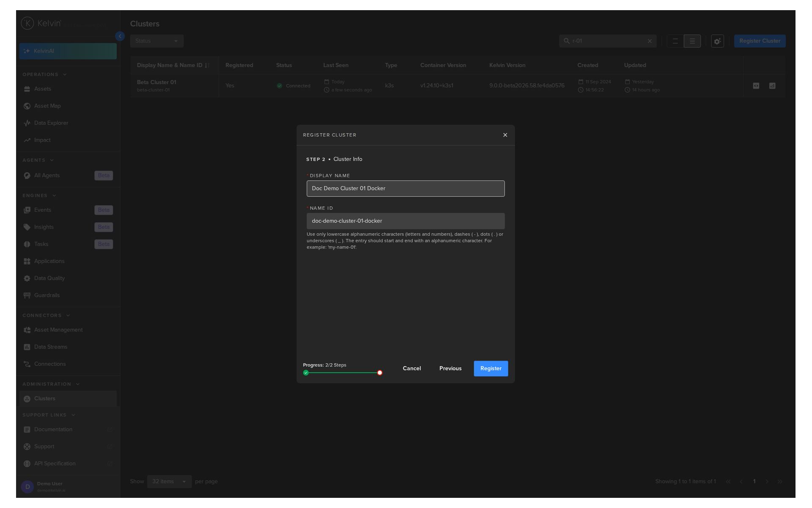812x508 pixels.
Task: Open the Documentation support link
Action: tap(68, 429)
